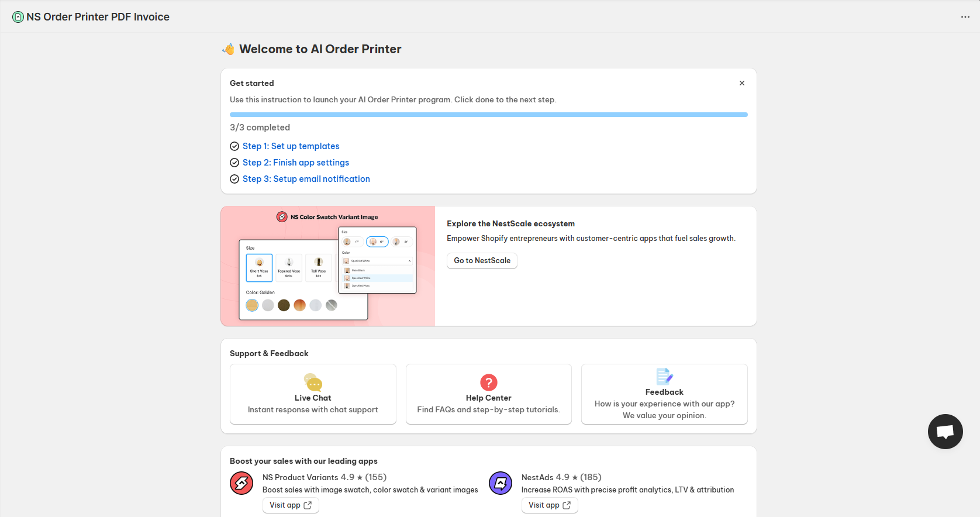Click the waving hand emoji icon
980x517 pixels.
pyautogui.click(x=229, y=49)
